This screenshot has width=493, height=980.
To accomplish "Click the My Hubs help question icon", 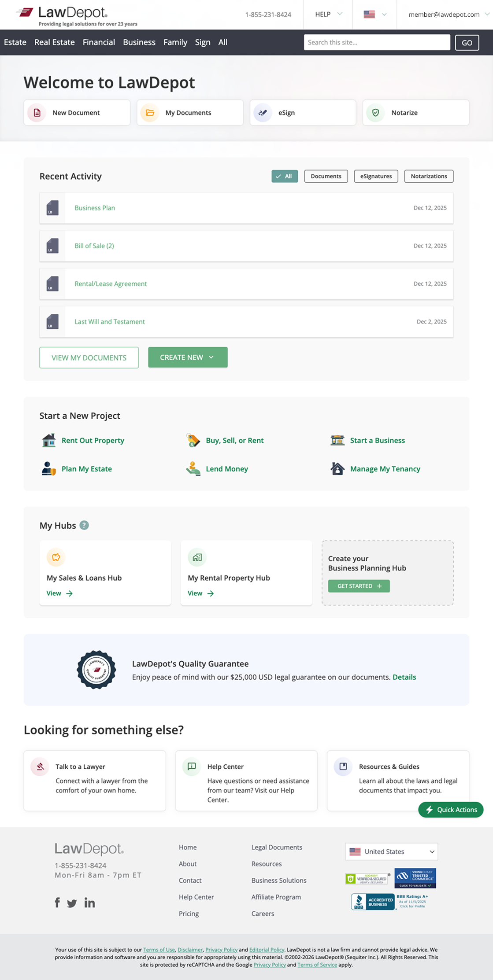I will click(x=84, y=525).
